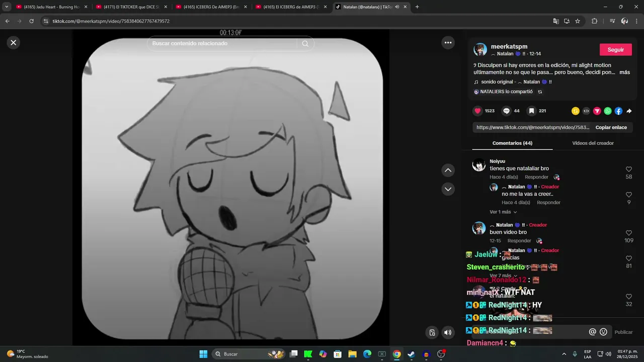
Task: Expand 'Ver 1 más' replies
Action: click(x=503, y=212)
